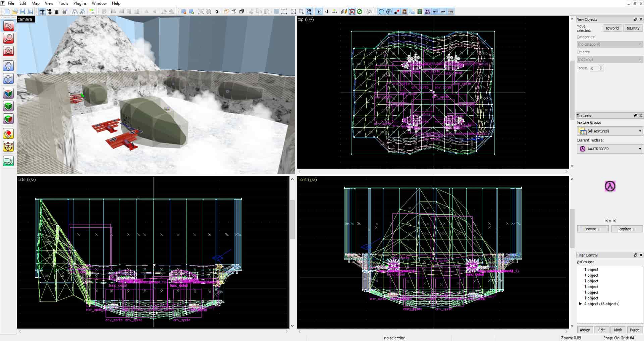
Task: Open the View menu
Action: 49,3
